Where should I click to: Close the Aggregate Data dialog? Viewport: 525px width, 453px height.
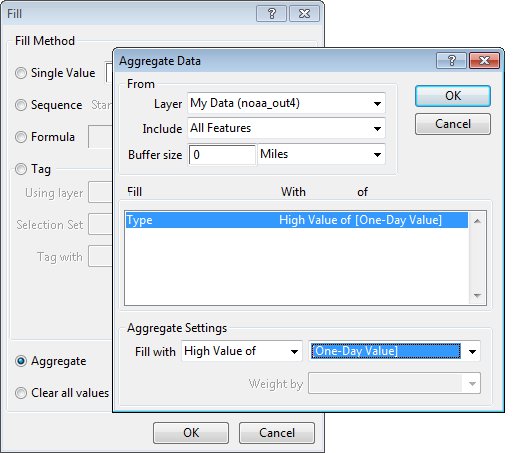484,61
